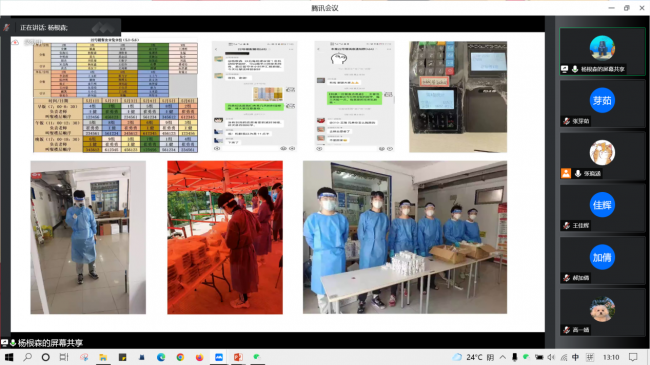This screenshot has height=365, width=650.
Task: Toggle the tray microphone icon
Action: click(514, 357)
